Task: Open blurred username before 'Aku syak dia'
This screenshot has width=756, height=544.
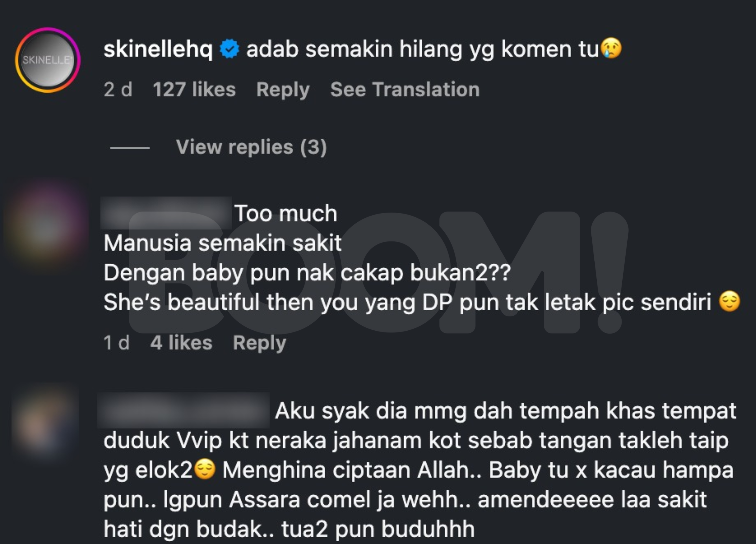Action: point(183,410)
